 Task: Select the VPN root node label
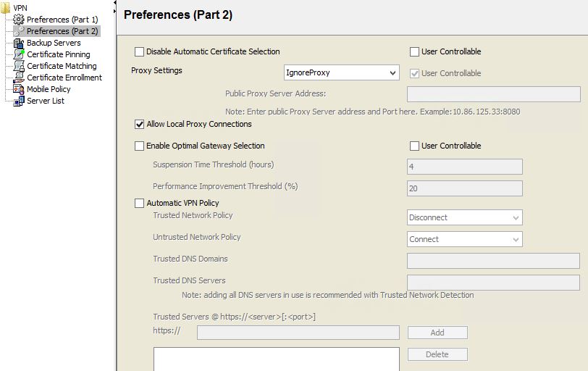pos(20,8)
